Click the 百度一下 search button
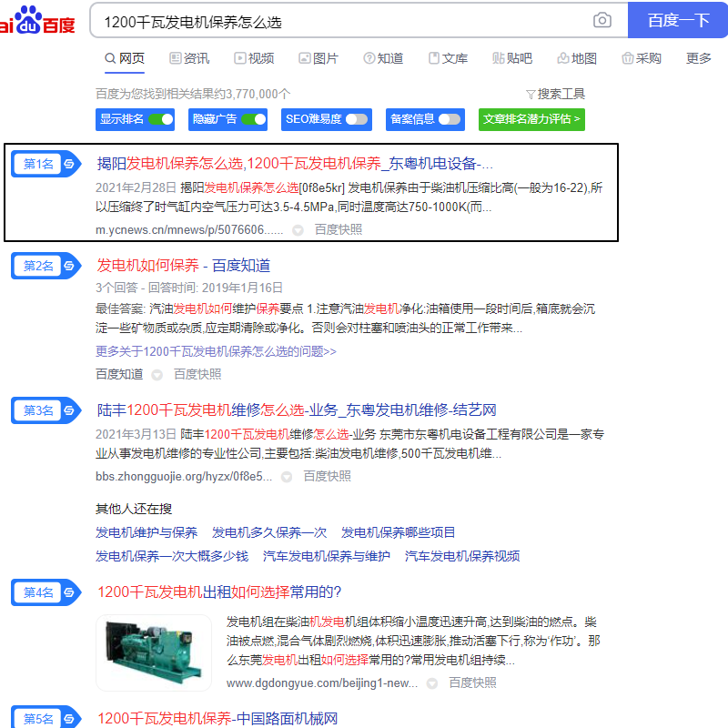Image resolution: width=728 pixels, height=728 pixels. coord(678,20)
